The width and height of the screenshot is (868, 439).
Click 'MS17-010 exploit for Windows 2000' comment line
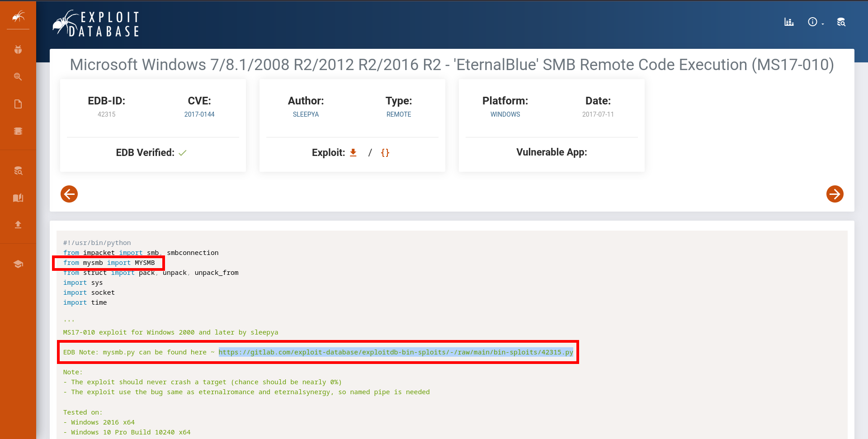coord(171,332)
